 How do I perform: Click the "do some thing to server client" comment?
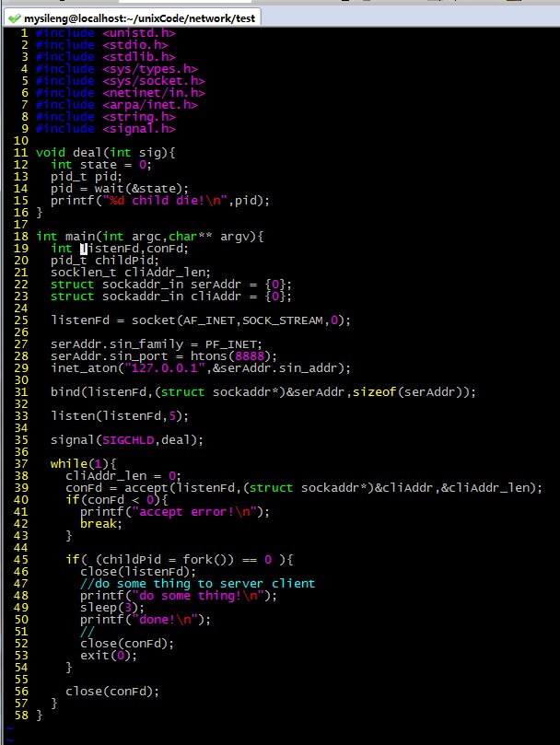[197, 583]
